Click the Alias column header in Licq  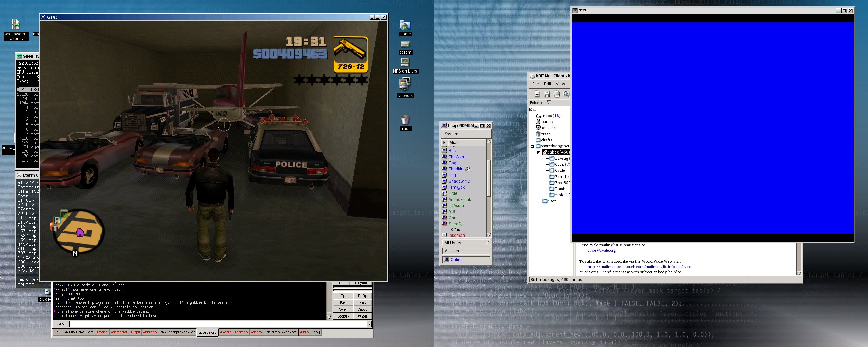[467, 143]
